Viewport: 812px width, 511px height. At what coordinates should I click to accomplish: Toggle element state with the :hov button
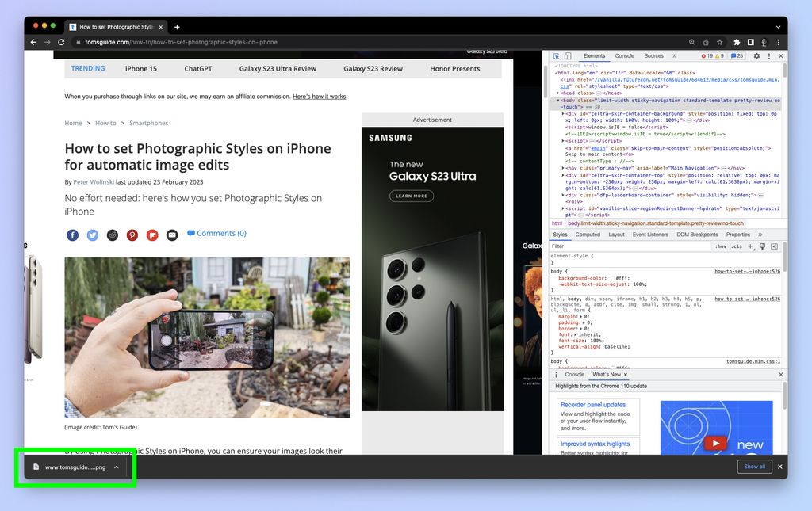[x=720, y=246]
